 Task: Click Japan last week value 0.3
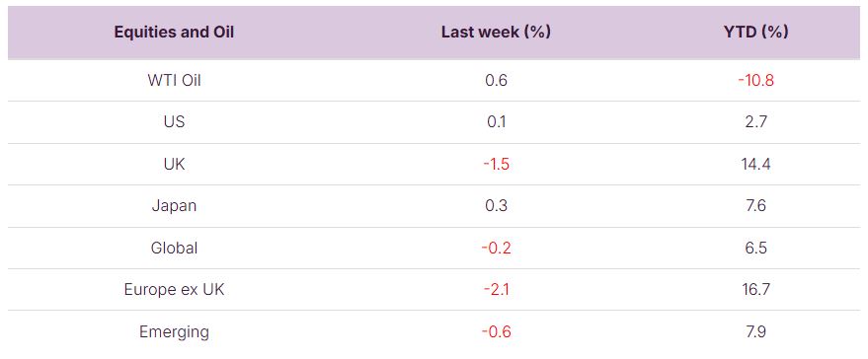coord(496,206)
